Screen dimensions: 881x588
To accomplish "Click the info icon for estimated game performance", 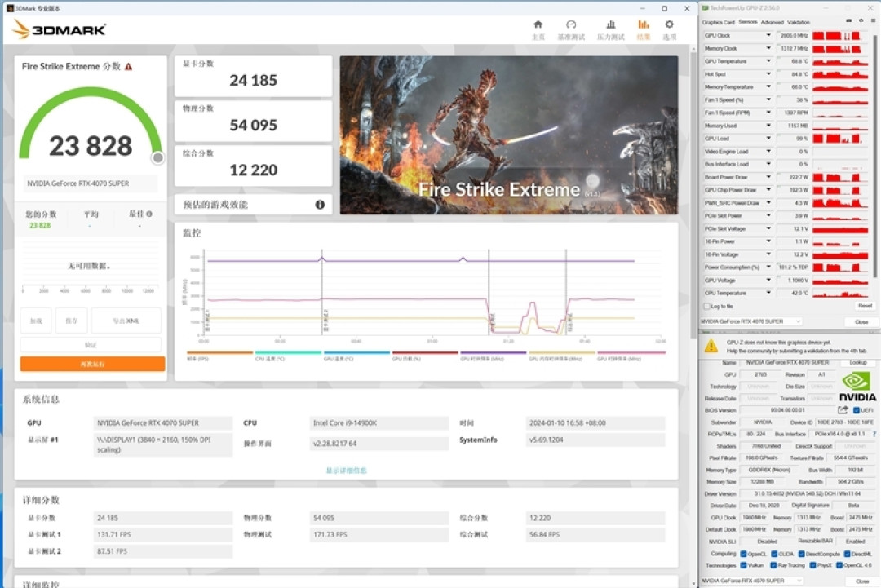I will coord(320,205).
